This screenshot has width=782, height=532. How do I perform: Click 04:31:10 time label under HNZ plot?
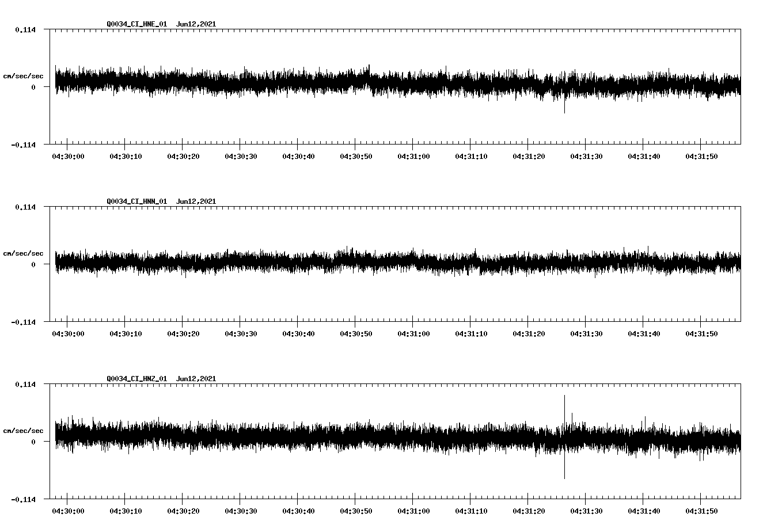tap(471, 511)
